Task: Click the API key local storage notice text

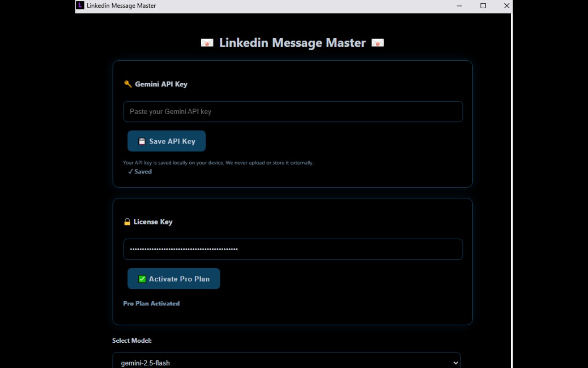Action: click(218, 163)
